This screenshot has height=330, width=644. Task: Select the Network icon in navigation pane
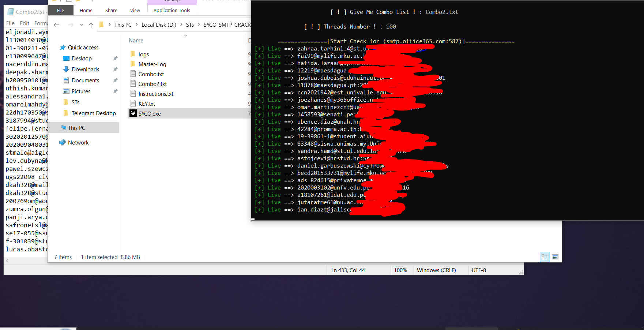tap(63, 142)
